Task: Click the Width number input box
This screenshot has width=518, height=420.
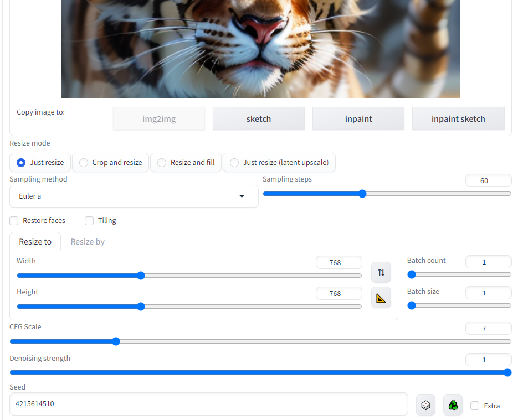Action: [339, 263]
